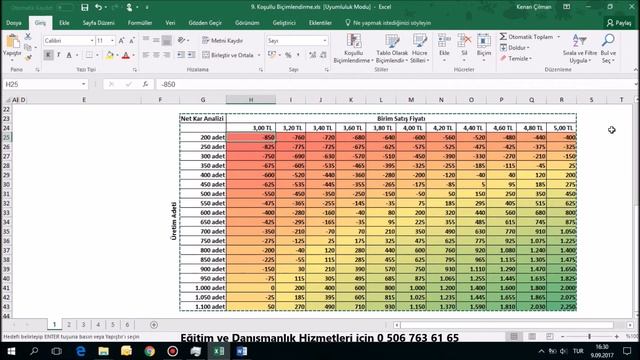This screenshot has height=360, width=640.
Task: Decrease indent in the alignment group
Action: [180, 55]
